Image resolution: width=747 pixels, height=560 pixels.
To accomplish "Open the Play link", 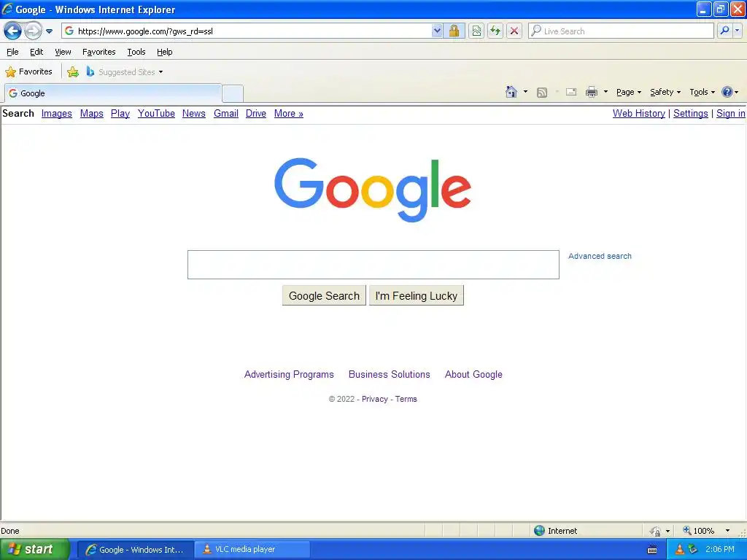I will tap(120, 114).
